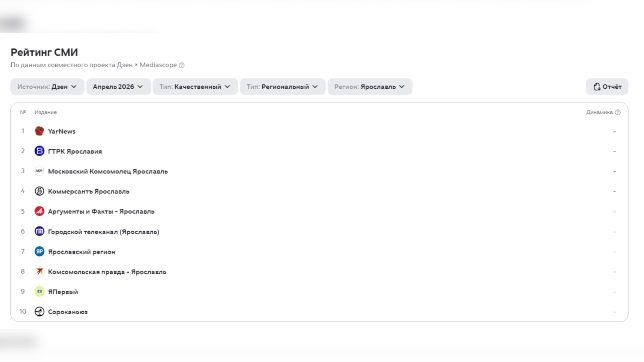Click the YarNews strawberry logo icon
The image size is (644, 362).
pos(39,131)
